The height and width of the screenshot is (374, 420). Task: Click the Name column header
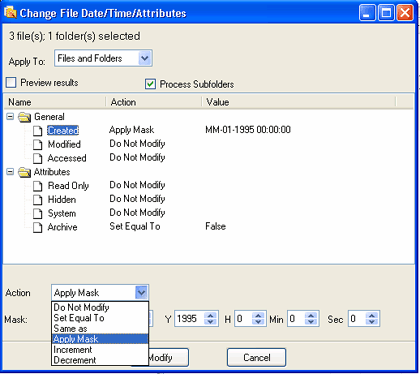54,102
